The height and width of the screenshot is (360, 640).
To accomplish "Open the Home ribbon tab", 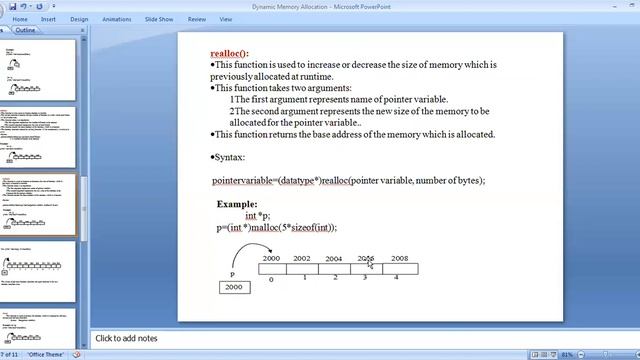I will 20,19.
